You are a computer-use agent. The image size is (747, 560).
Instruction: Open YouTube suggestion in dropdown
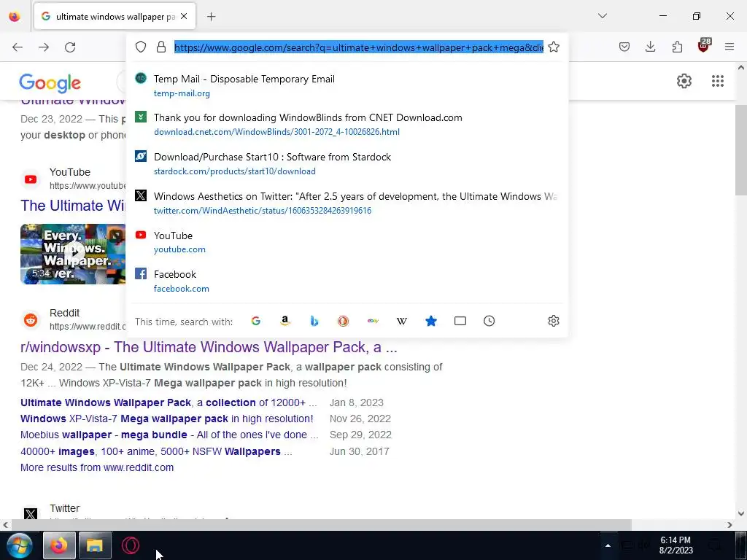pos(347,242)
